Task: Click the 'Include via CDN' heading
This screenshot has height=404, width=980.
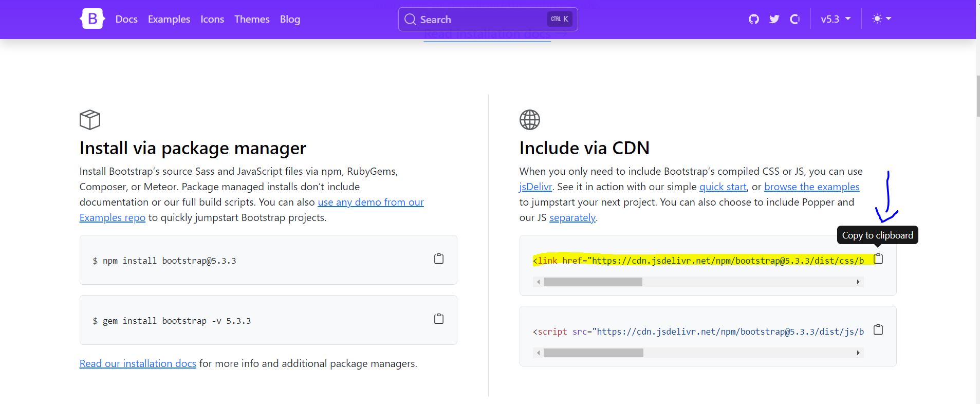Action: click(x=584, y=148)
